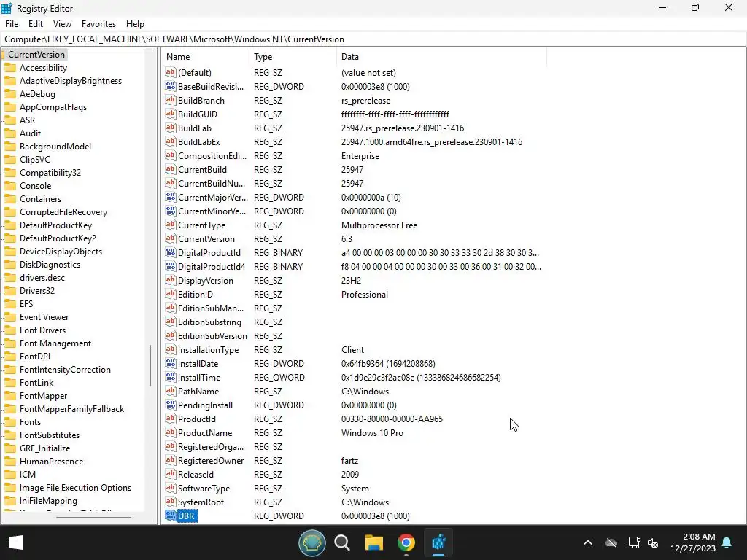Click the string icon of RegisteredOwner value
The width and height of the screenshot is (747, 560).
[x=171, y=461]
